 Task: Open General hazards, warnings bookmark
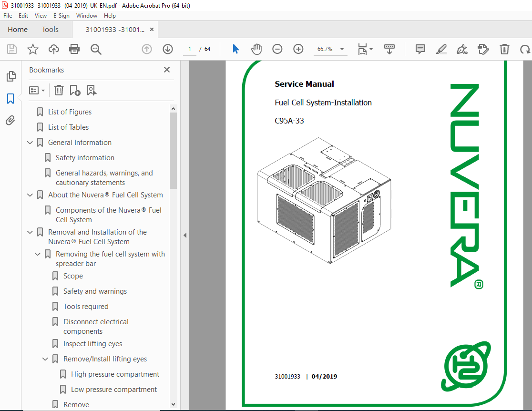click(104, 178)
